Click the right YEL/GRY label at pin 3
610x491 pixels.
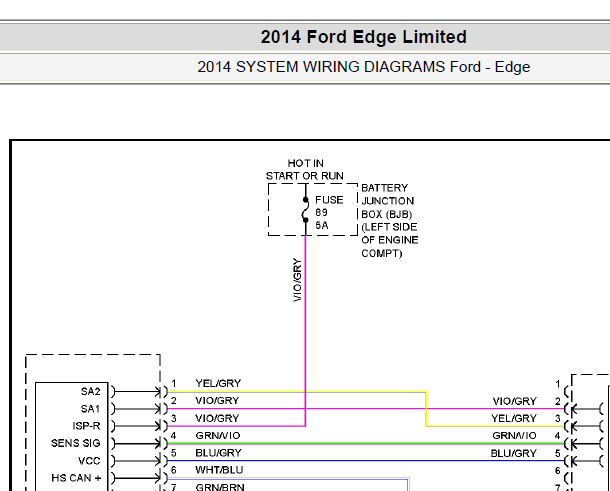coord(514,418)
